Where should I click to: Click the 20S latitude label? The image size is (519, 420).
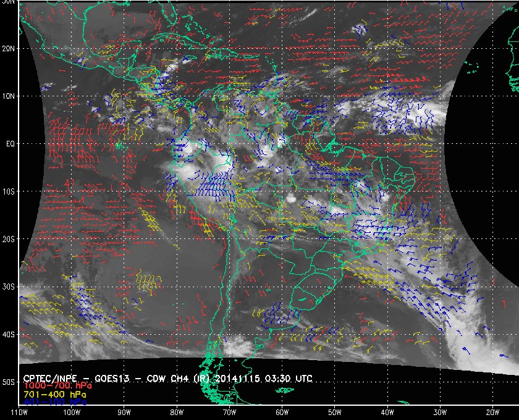click(x=8, y=239)
